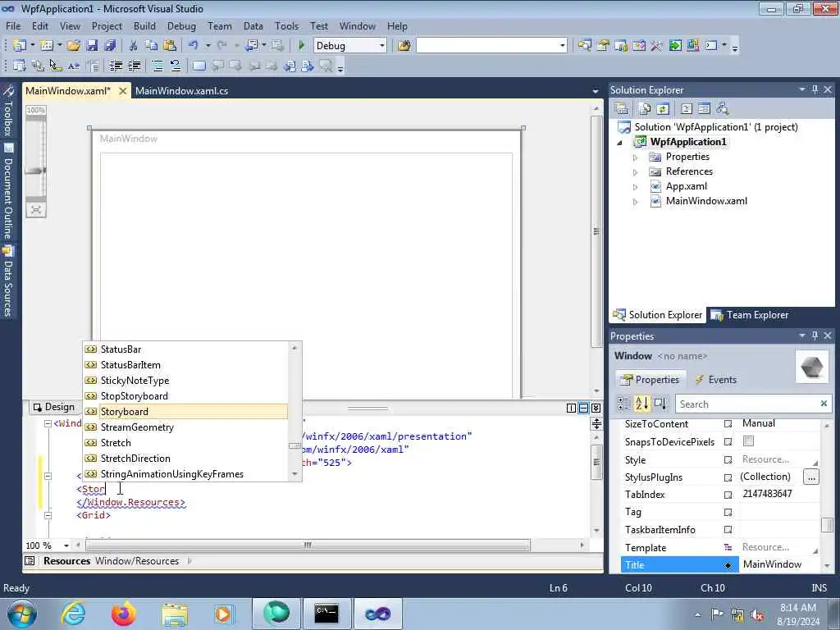Open the Toolbox toolbar wrench icon
Image resolution: width=840 pixels, height=630 pixels.
tap(656, 46)
